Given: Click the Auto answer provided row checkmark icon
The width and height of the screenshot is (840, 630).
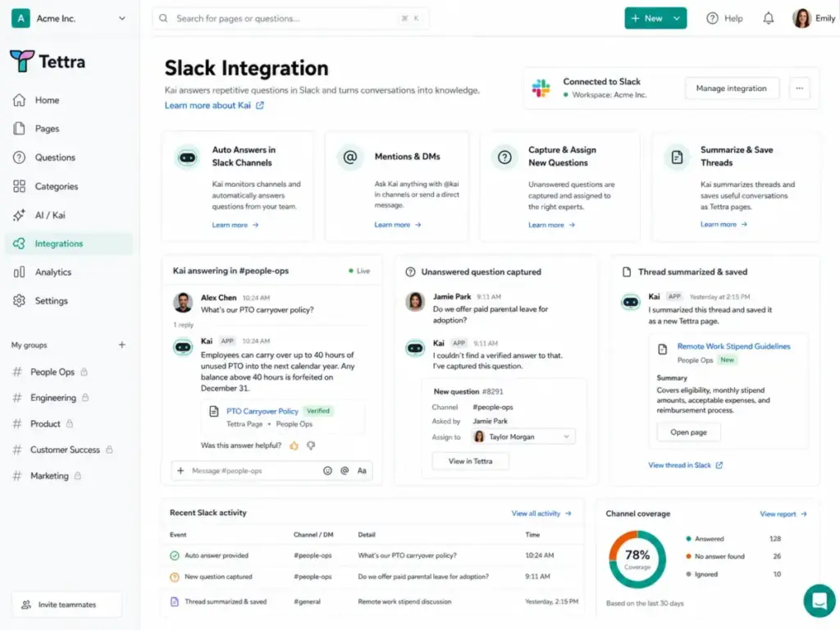Looking at the screenshot, I should coord(175,555).
